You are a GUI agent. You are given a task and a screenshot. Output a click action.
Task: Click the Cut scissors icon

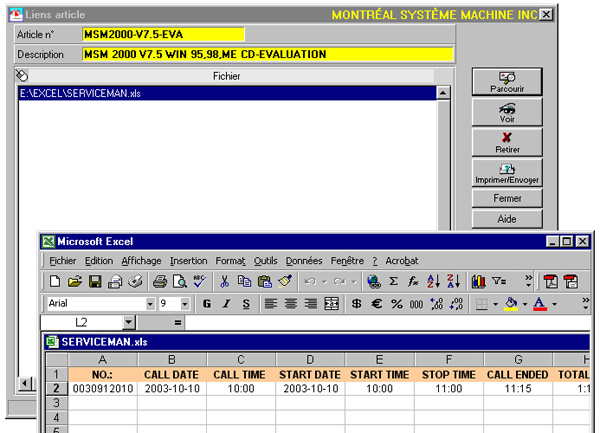(225, 282)
